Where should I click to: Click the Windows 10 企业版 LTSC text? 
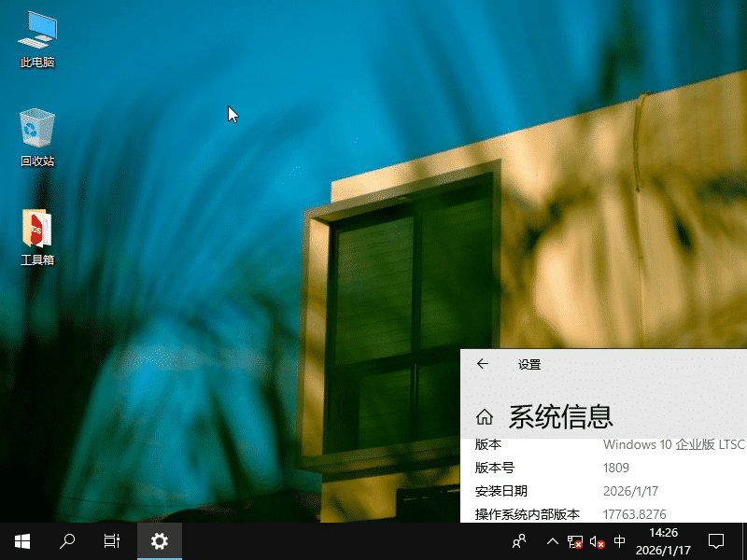point(673,444)
